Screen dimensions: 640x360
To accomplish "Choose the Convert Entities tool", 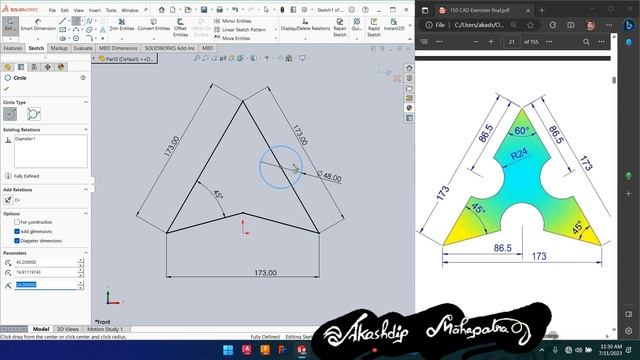I will [153, 24].
